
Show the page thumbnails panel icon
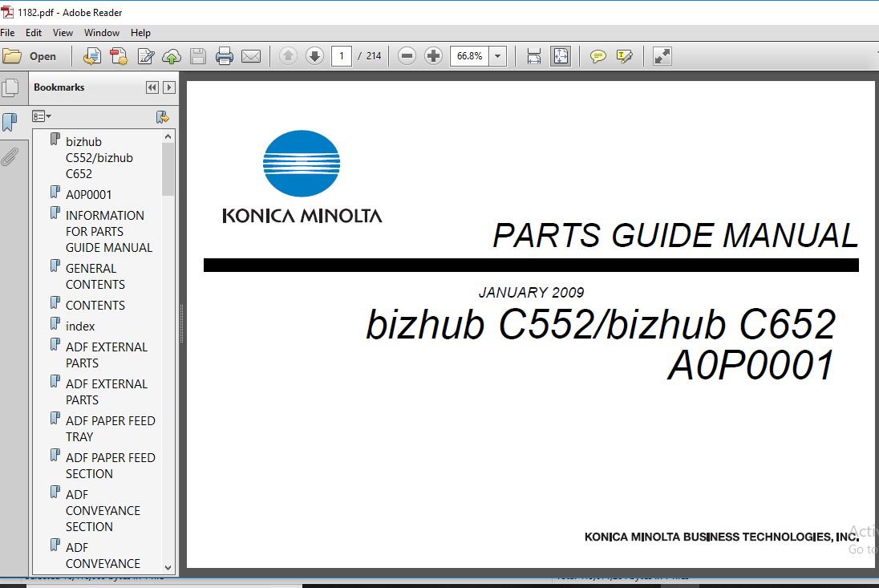(10, 88)
